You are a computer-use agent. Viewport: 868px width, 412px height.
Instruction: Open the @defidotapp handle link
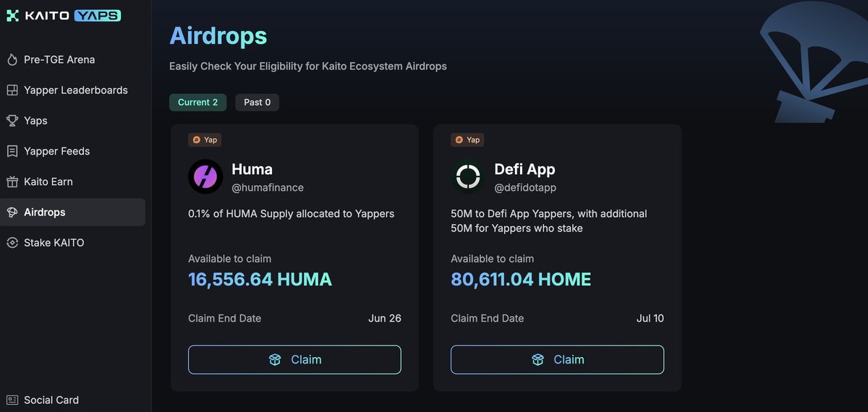pyautogui.click(x=525, y=188)
